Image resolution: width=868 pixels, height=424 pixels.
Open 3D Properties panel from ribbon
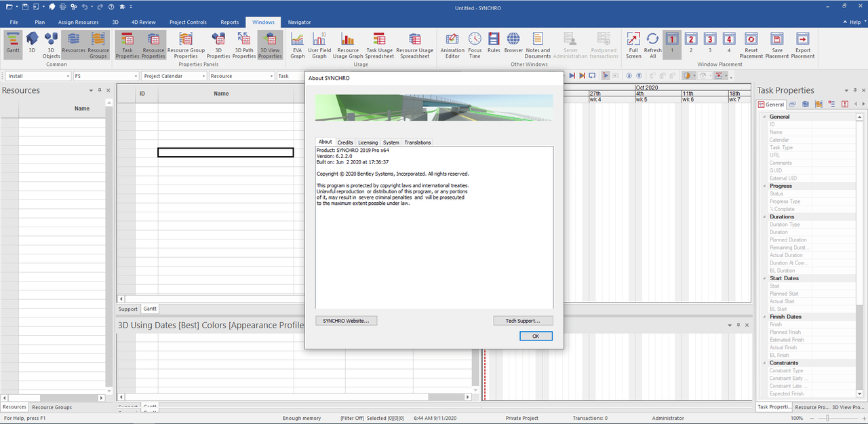pos(218,45)
